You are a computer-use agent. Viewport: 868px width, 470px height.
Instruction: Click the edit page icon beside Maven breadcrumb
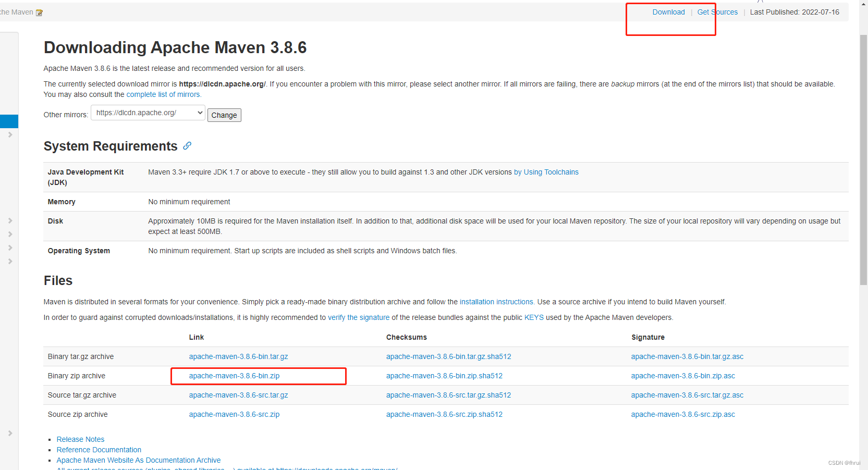click(39, 13)
